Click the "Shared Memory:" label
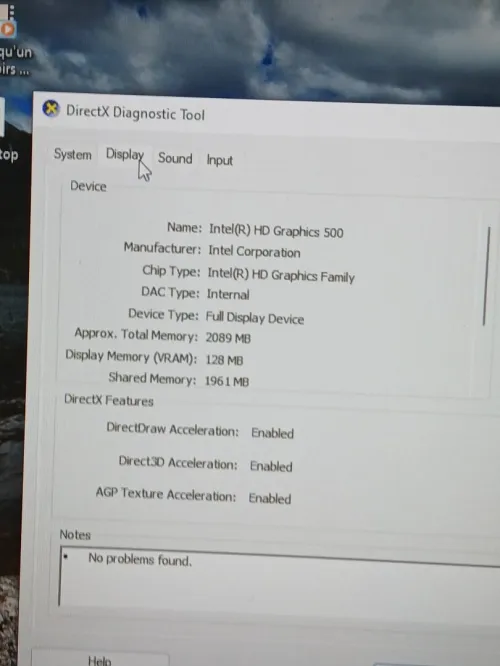Screen dimensions: 500x666 pos(153,378)
